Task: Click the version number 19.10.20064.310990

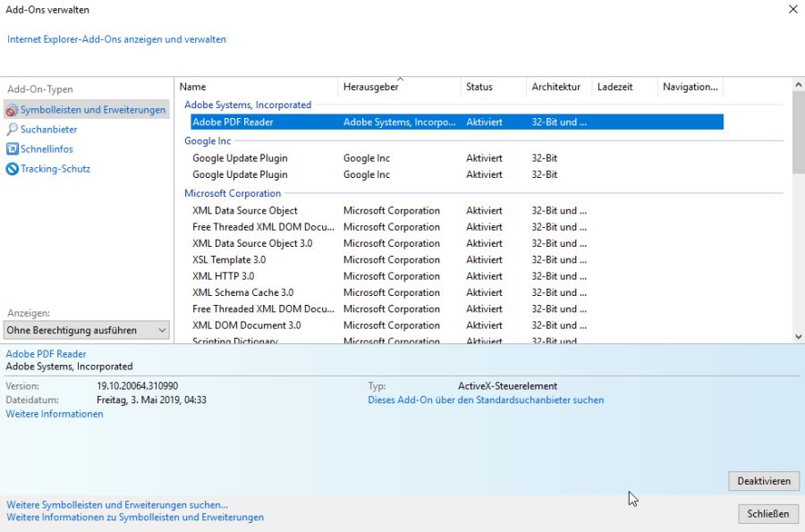Action: tap(137, 385)
